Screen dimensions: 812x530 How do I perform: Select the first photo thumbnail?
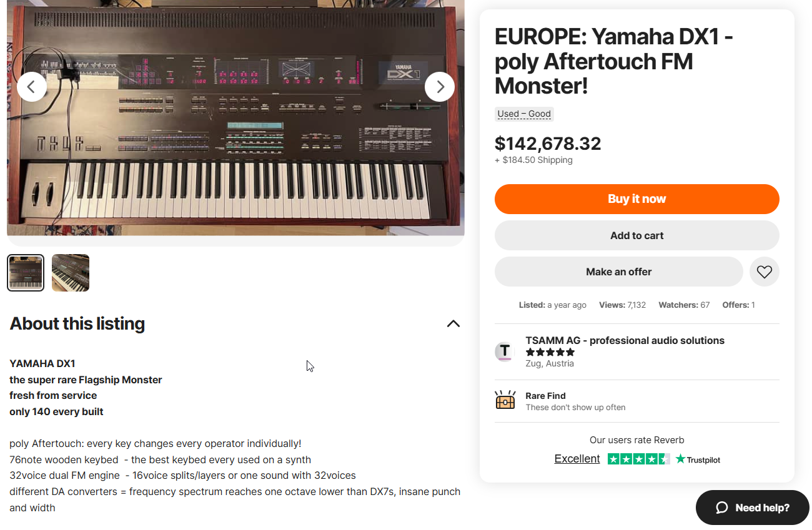[x=26, y=273]
